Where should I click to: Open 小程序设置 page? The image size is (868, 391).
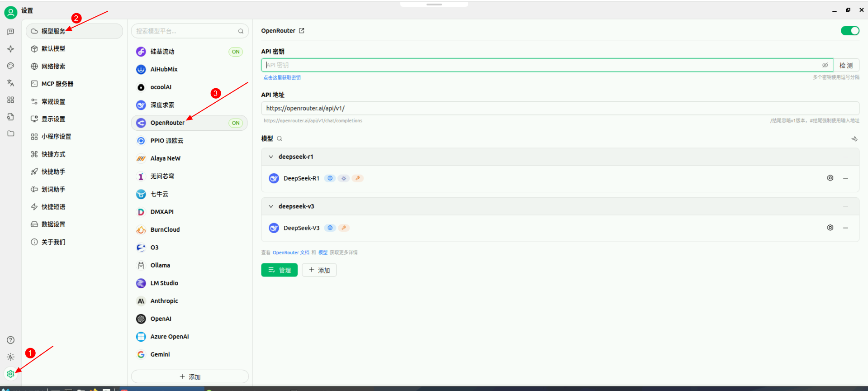[x=75, y=136]
